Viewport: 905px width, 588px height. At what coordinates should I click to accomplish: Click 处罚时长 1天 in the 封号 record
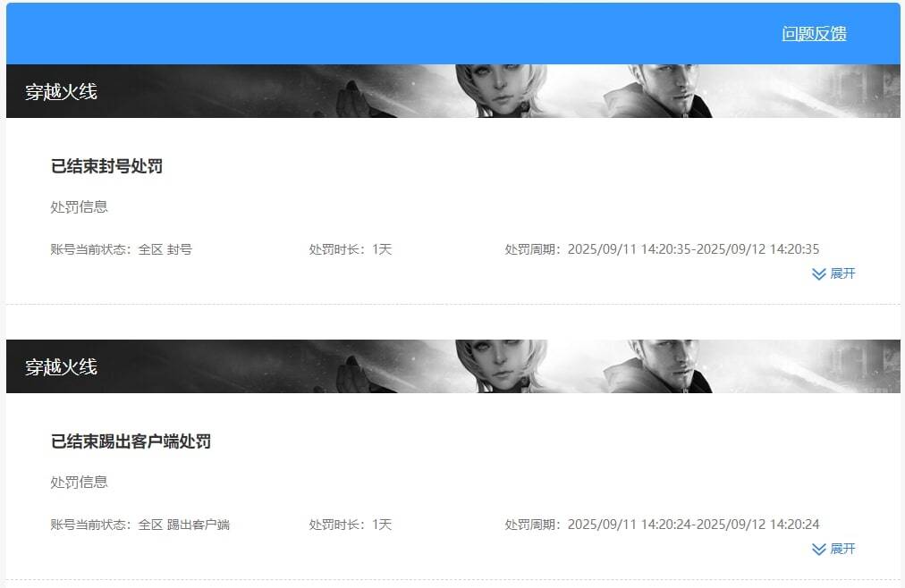tap(351, 249)
